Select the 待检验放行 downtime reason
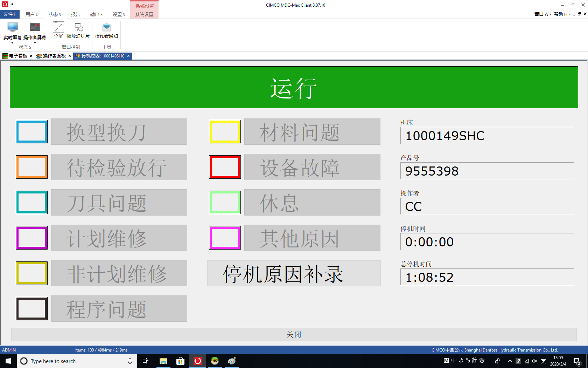The width and height of the screenshot is (588, 368). (119, 167)
